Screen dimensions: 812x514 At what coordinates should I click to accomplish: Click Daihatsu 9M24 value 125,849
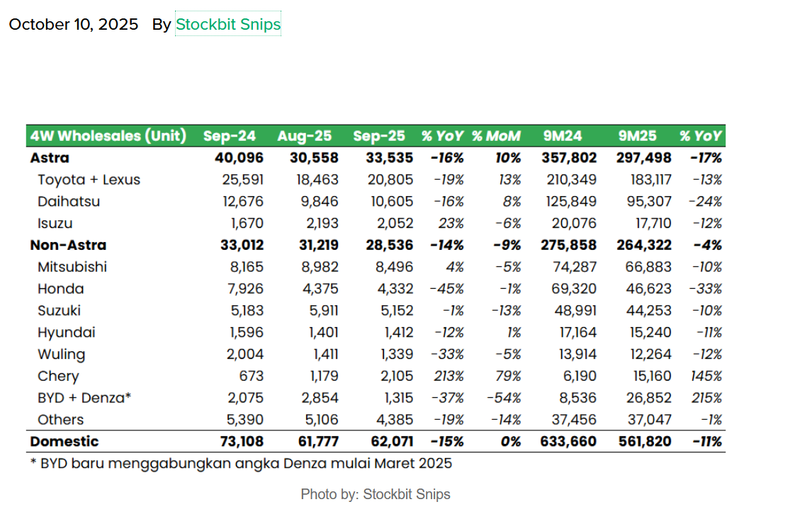click(570, 201)
